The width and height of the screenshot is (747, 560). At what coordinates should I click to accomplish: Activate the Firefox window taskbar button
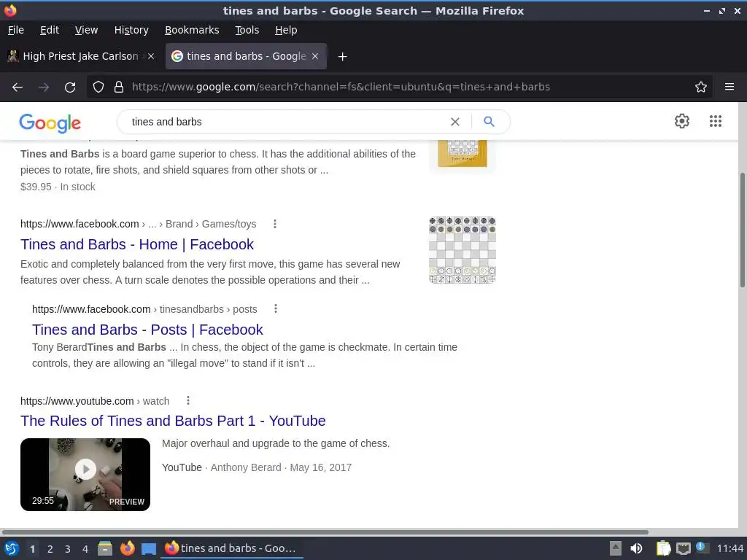[x=231, y=548]
